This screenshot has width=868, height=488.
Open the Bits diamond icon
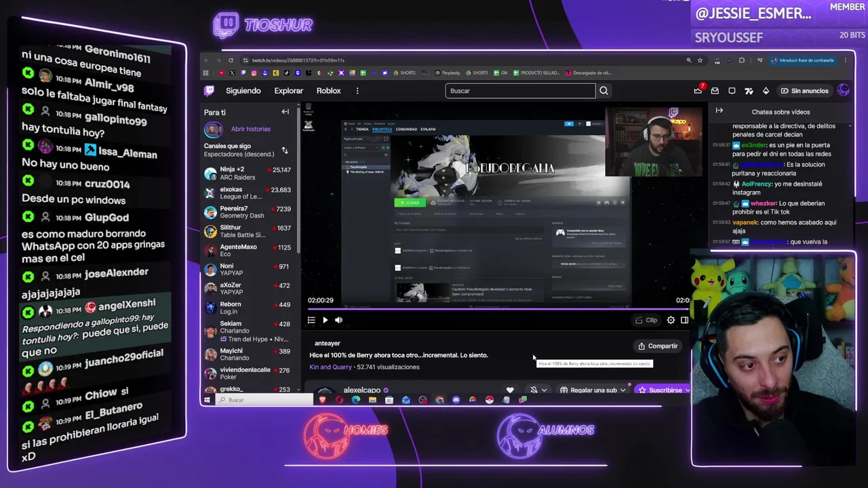click(766, 91)
